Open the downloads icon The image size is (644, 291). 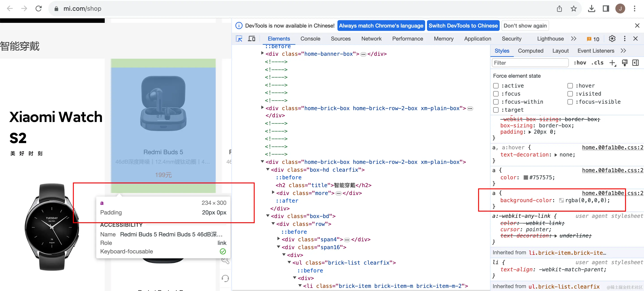tap(591, 9)
